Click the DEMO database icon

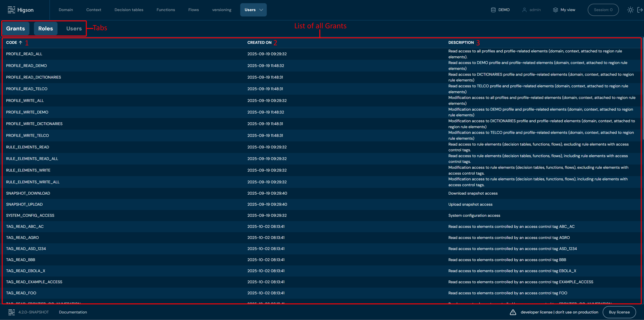coord(493,10)
